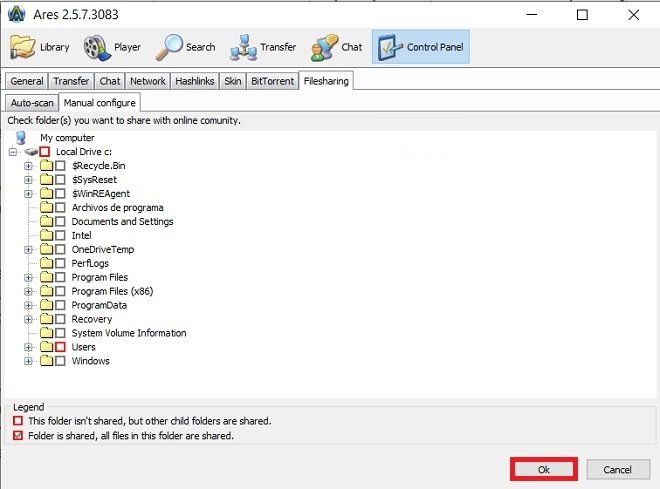Image resolution: width=660 pixels, height=489 pixels.
Task: Click the Intel folder icon
Action: pyautogui.click(x=46, y=235)
